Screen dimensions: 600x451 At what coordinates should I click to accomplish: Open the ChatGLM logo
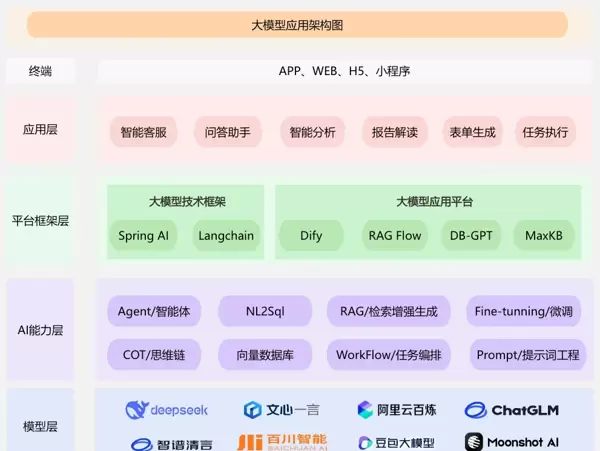coord(475,410)
